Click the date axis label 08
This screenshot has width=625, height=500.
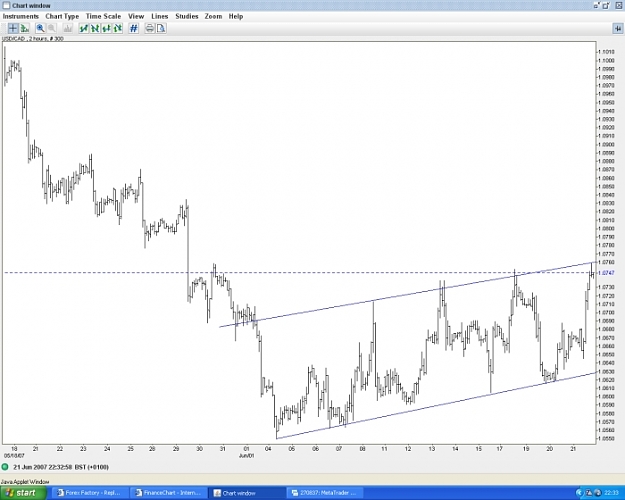tap(362, 449)
